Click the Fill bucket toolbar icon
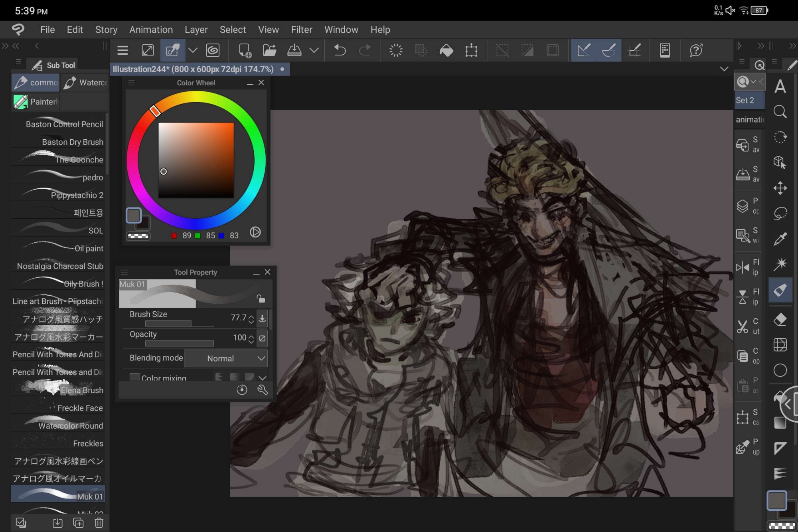Viewport: 798px width, 532px height. tap(446, 50)
